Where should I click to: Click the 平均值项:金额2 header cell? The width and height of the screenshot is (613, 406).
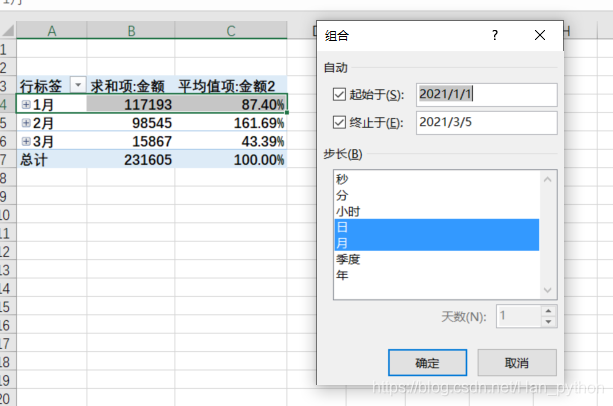(231, 85)
